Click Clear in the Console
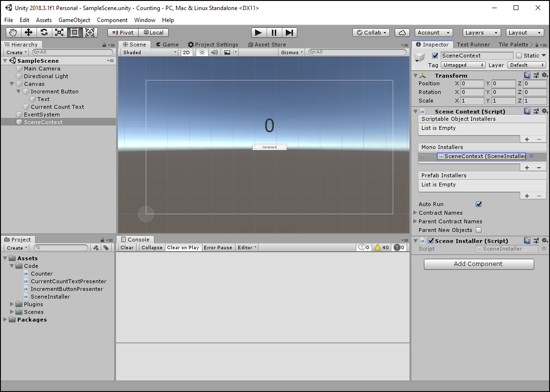 click(x=127, y=247)
